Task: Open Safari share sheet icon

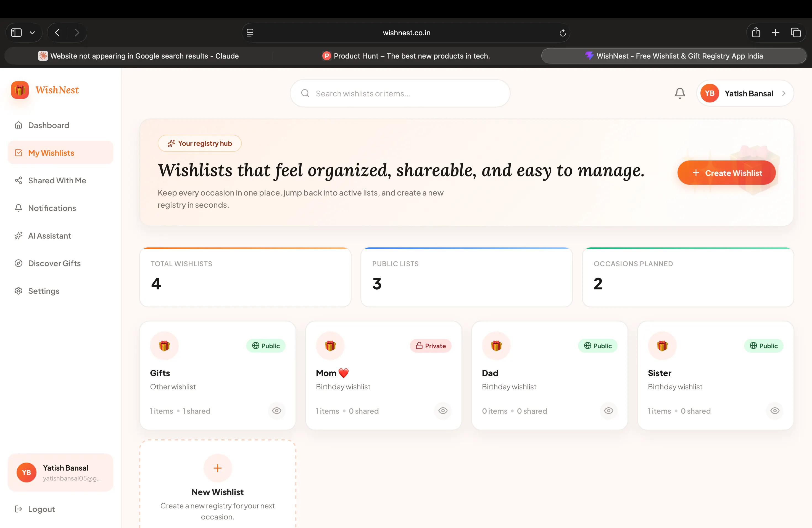Action: 756,32
